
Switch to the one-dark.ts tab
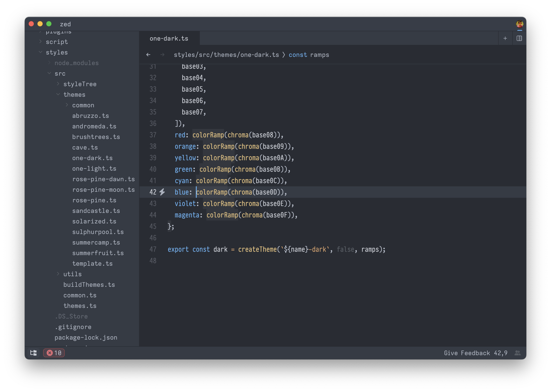(x=169, y=38)
